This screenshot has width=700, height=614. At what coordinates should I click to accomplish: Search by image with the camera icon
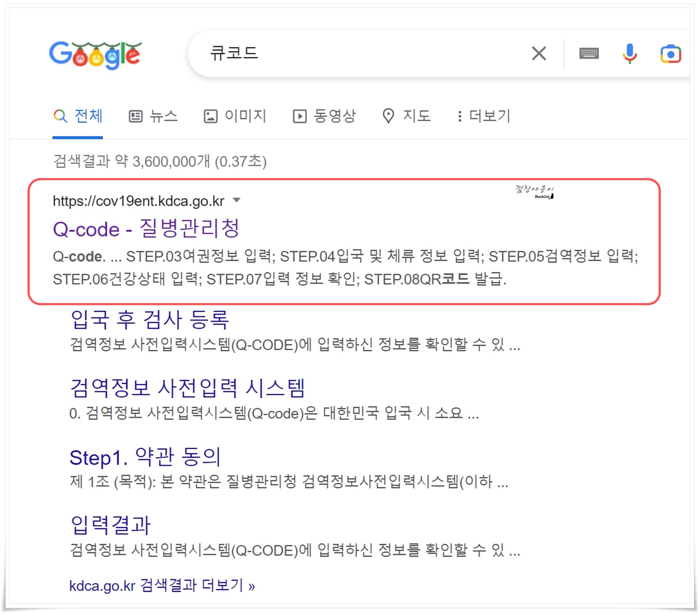coord(671,54)
